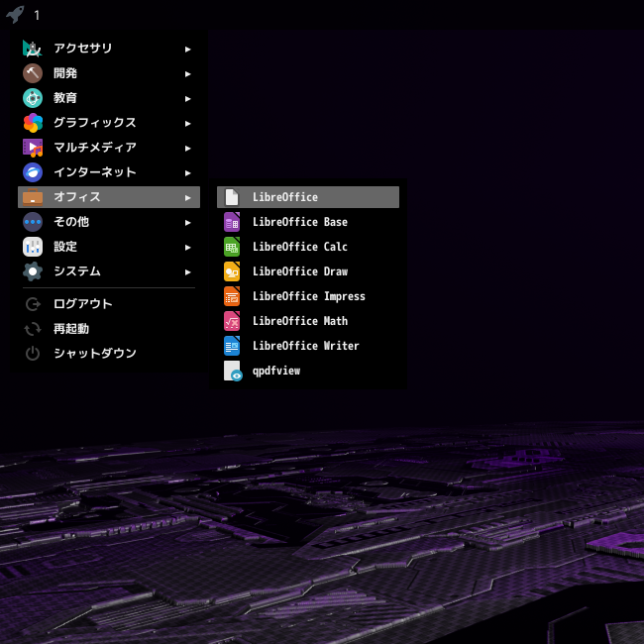This screenshot has width=644, height=644.
Task: Expand the インターネット submenu arrow
Action: (187, 173)
